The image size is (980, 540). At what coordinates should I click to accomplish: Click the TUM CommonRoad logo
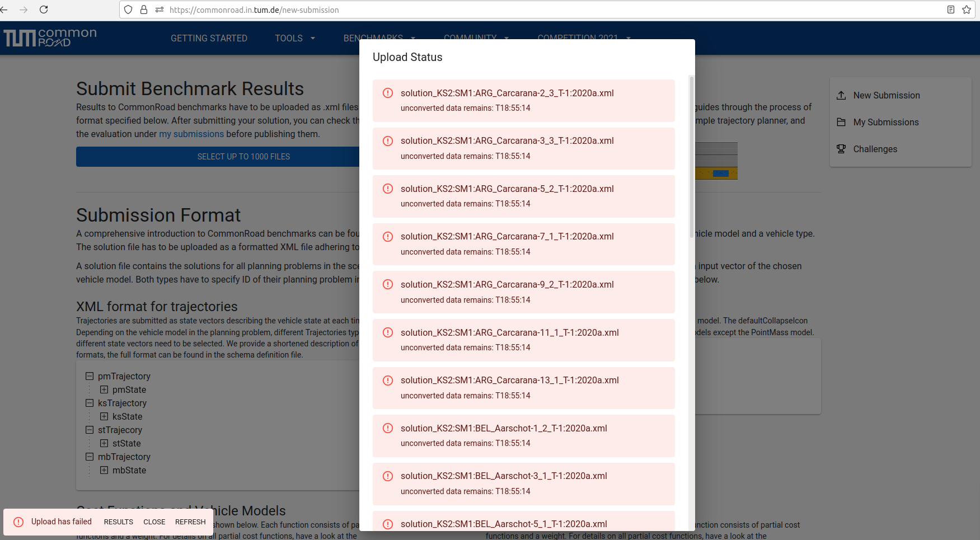(50, 38)
